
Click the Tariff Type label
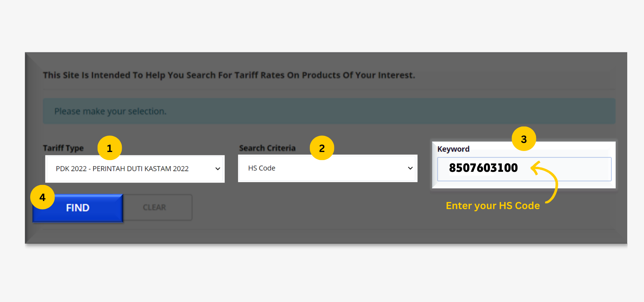click(63, 148)
